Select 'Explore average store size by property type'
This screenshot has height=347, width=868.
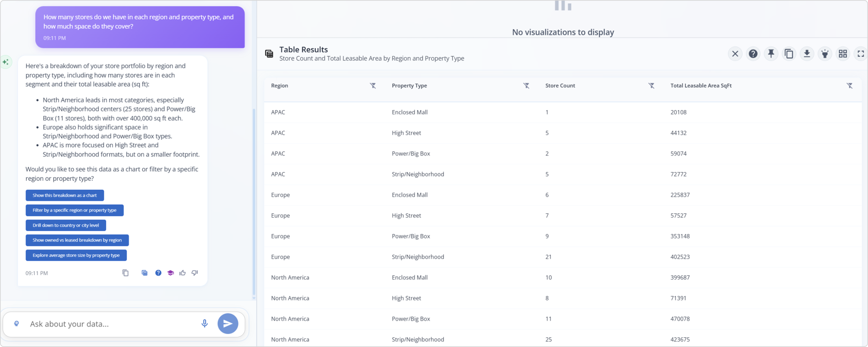coord(76,255)
